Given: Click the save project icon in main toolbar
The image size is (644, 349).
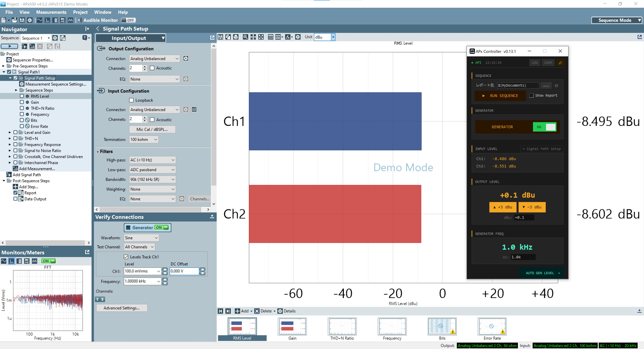Looking at the screenshot, I should click(x=22, y=20).
